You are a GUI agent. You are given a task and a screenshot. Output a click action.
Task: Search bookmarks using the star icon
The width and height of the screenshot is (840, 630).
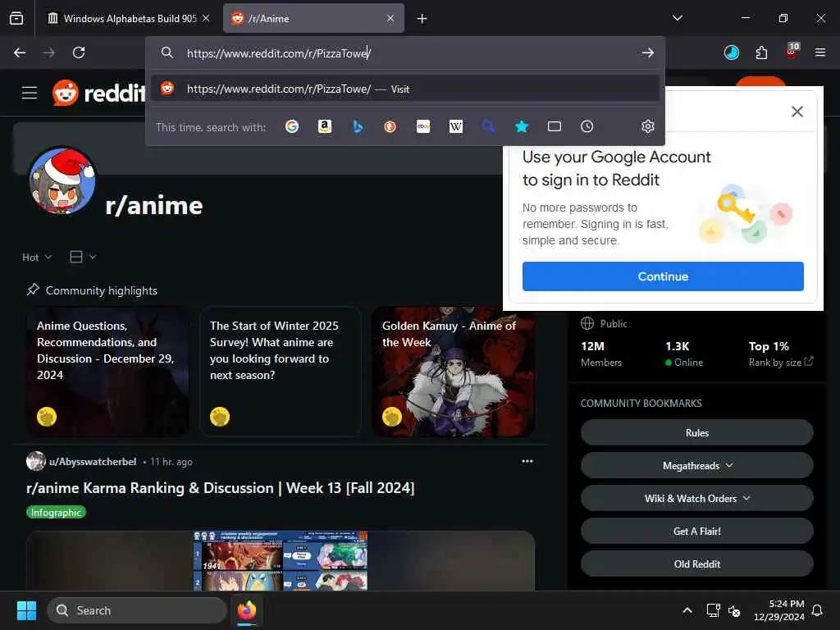tap(521, 126)
